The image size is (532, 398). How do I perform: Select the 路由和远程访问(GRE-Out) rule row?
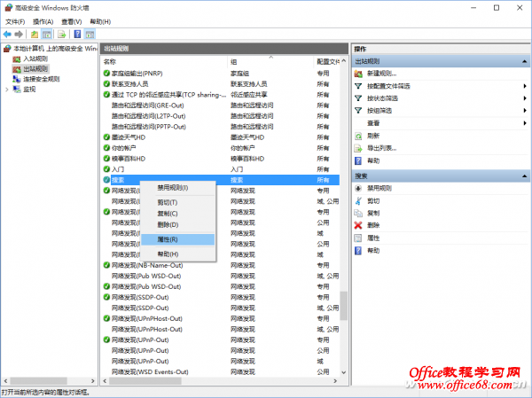[x=221, y=105]
